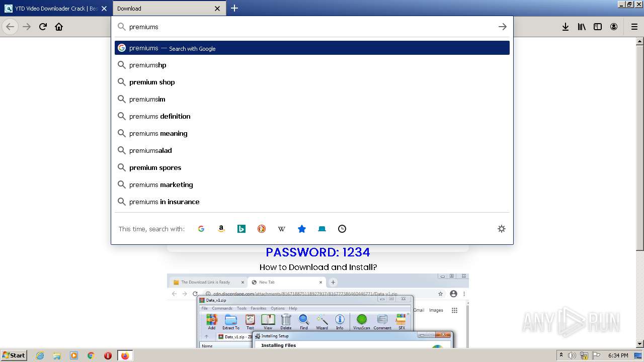Search this time with Wikipedia
The height and width of the screenshot is (362, 644).
click(282, 229)
